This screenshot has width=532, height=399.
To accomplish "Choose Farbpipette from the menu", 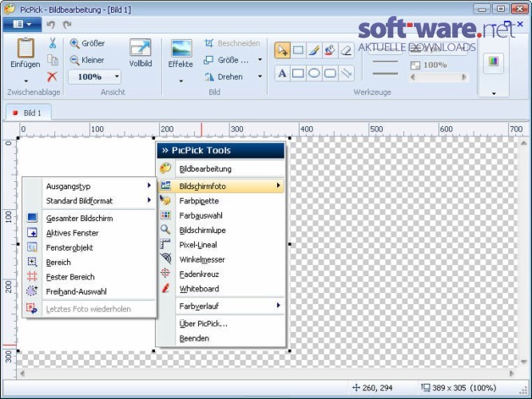I will coord(220,201).
